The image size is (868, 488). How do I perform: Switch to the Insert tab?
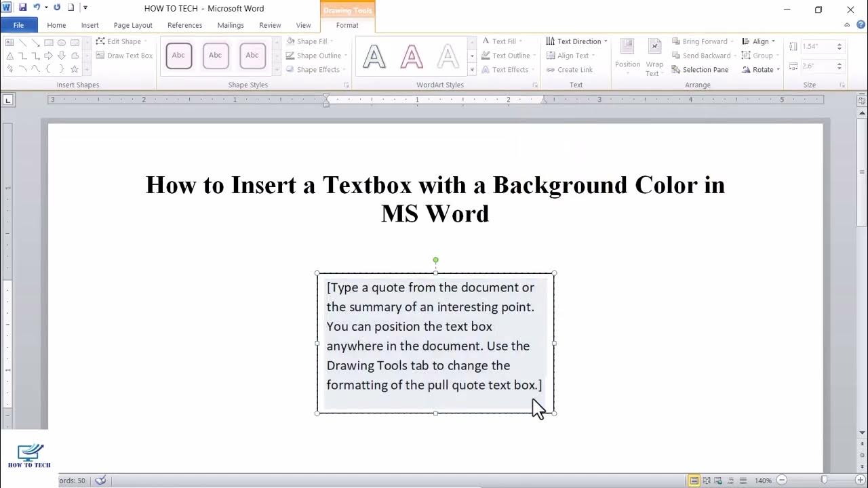tap(90, 25)
